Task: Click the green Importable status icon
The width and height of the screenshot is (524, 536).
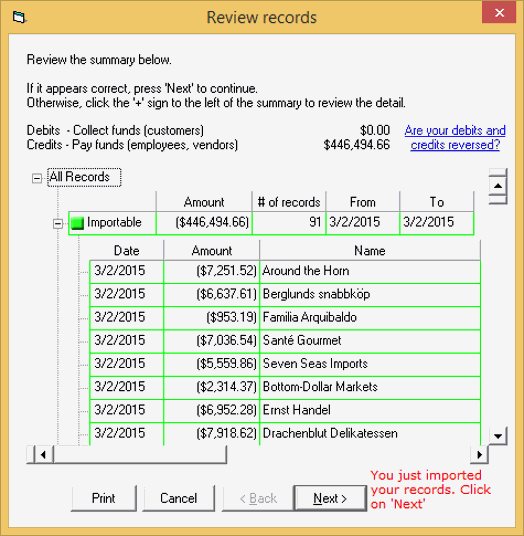Action: click(77, 224)
